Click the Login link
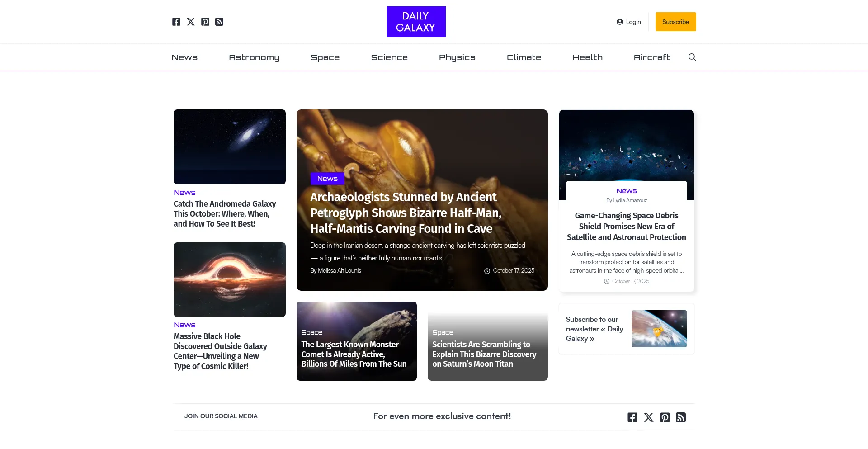This screenshot has width=868, height=449. (x=629, y=22)
